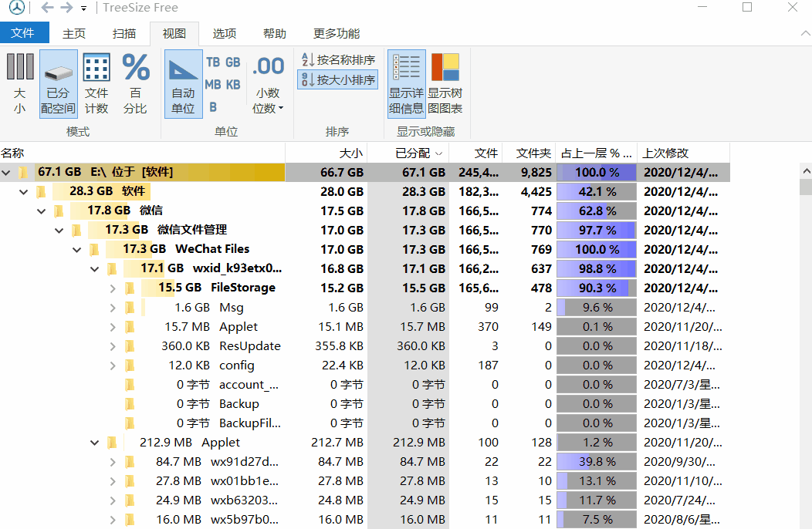812x529 pixels.
Task: Set unit to TB
Action: coord(213,62)
